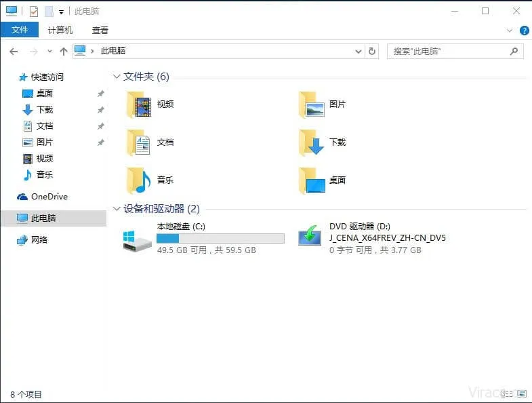Viewport: 532px width, 403px height.
Task: Open 网络 in the navigation pane
Action: tap(39, 240)
